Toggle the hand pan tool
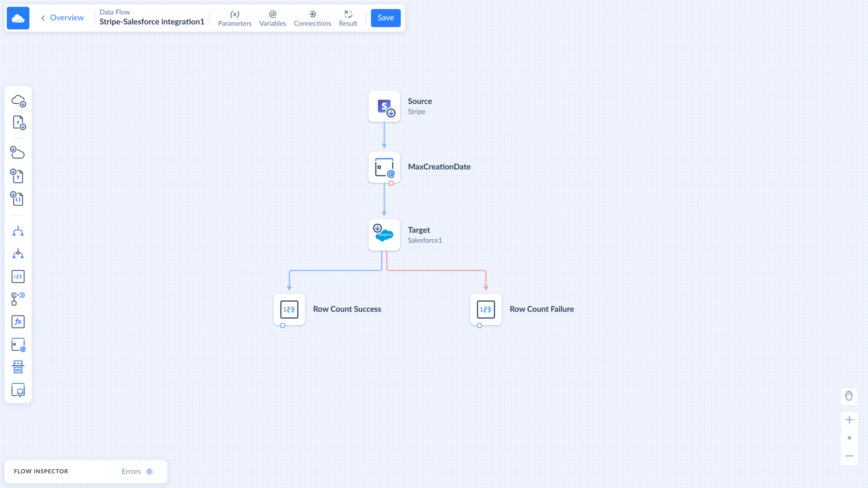 849,396
